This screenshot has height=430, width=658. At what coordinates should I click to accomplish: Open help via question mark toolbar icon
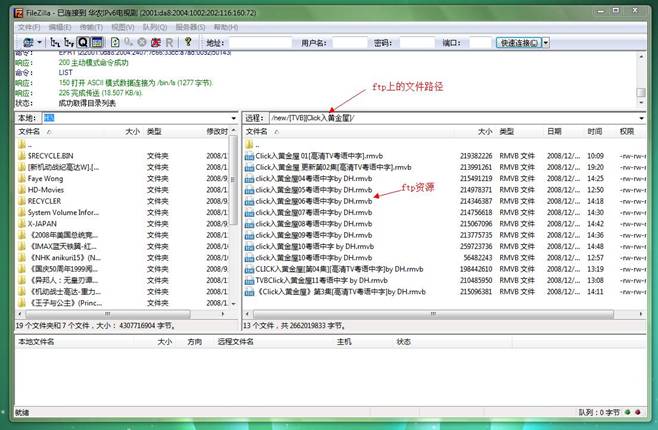[x=188, y=42]
